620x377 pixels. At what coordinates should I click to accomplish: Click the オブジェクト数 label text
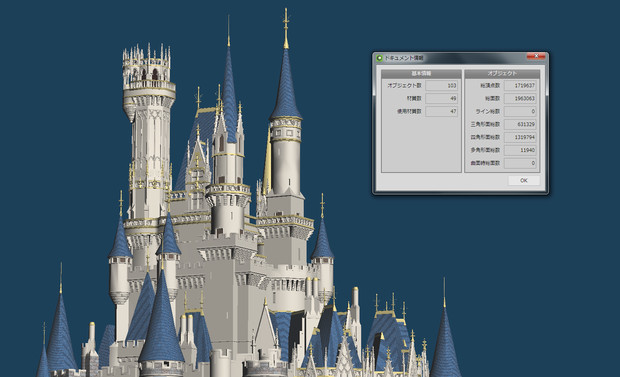point(405,85)
